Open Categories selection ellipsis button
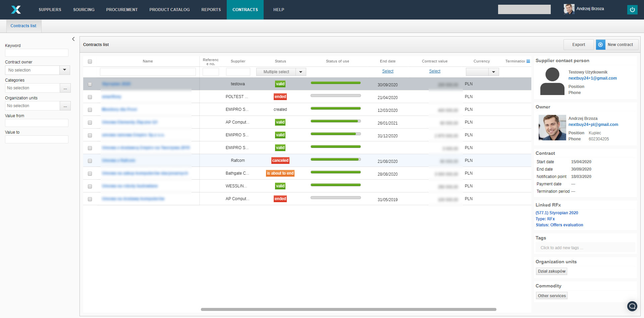The width and height of the screenshot is (644, 318). (x=65, y=88)
